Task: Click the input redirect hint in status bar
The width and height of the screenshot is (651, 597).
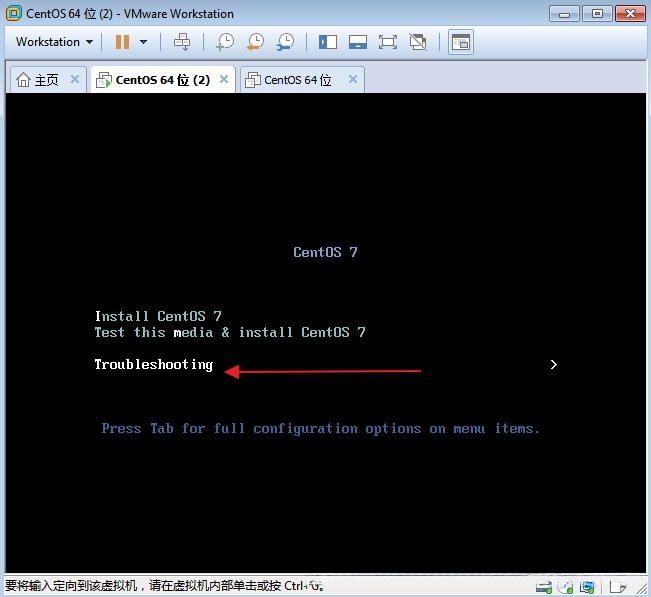Action: pyautogui.click(x=165, y=586)
